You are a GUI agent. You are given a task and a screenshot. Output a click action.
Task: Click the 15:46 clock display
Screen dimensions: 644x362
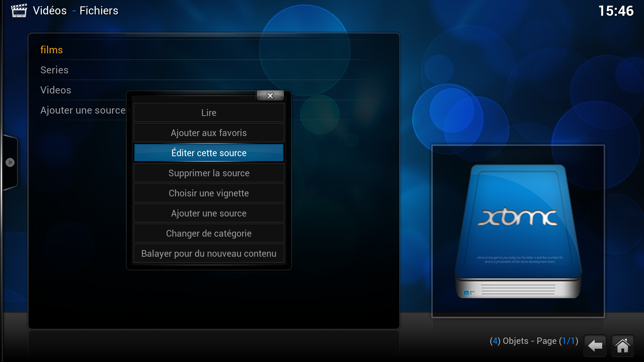click(616, 11)
